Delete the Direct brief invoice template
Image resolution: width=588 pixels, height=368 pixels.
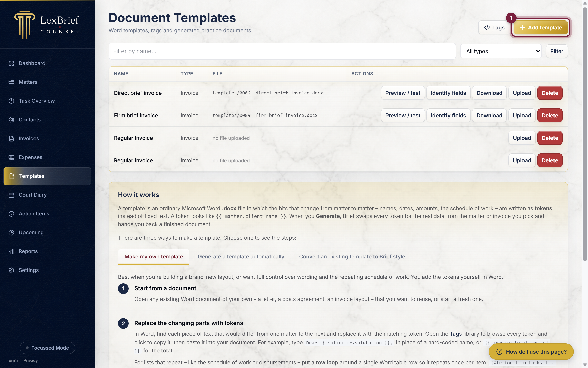(550, 93)
